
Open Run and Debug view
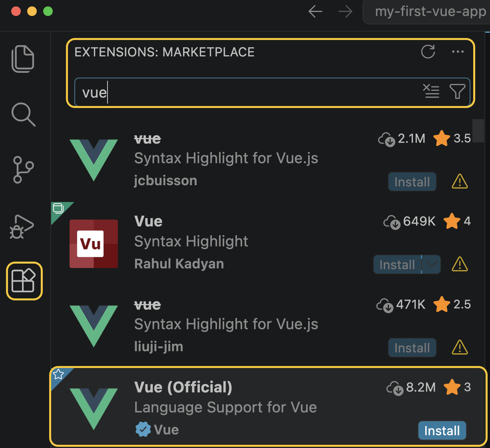(22, 226)
